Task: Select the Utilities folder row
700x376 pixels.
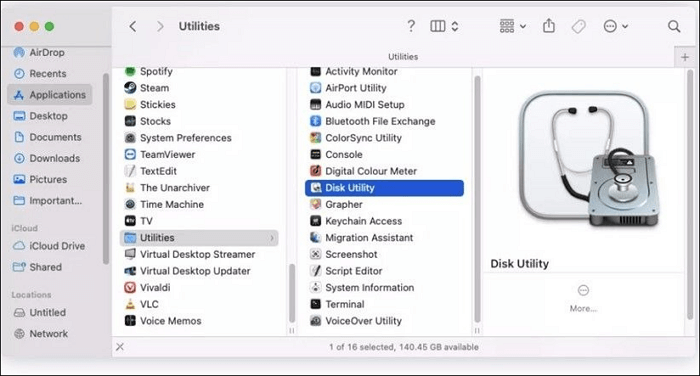Action: [199, 238]
